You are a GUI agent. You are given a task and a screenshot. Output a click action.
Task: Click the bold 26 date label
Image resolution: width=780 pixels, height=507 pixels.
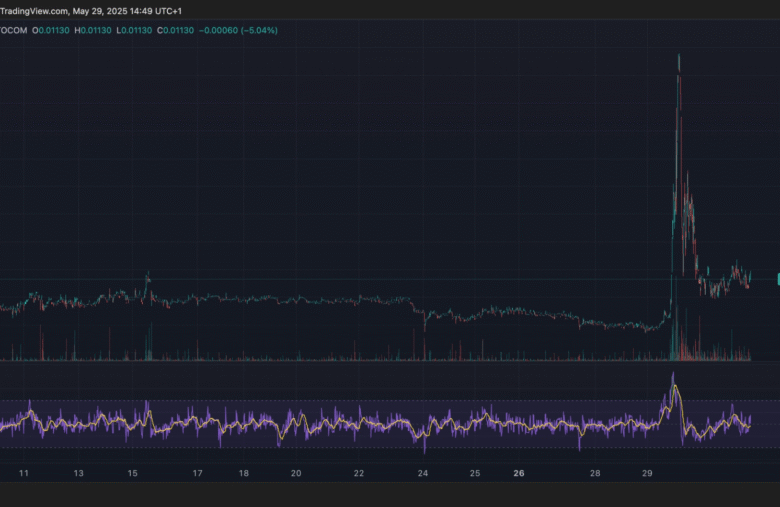[x=519, y=473]
